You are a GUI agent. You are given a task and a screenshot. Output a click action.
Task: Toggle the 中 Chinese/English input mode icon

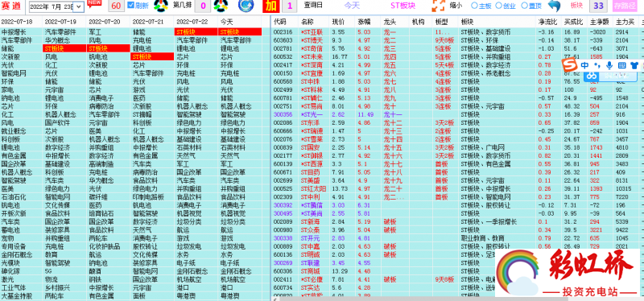(x=584, y=65)
